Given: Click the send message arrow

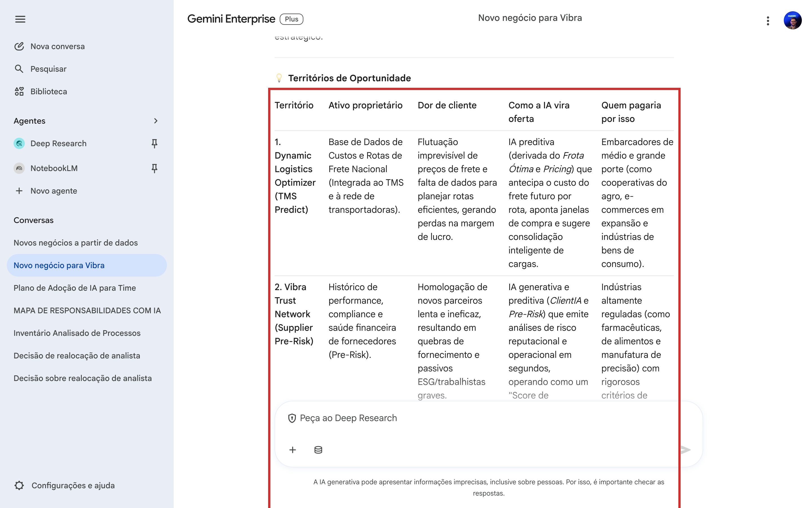Looking at the screenshot, I should pos(685,450).
